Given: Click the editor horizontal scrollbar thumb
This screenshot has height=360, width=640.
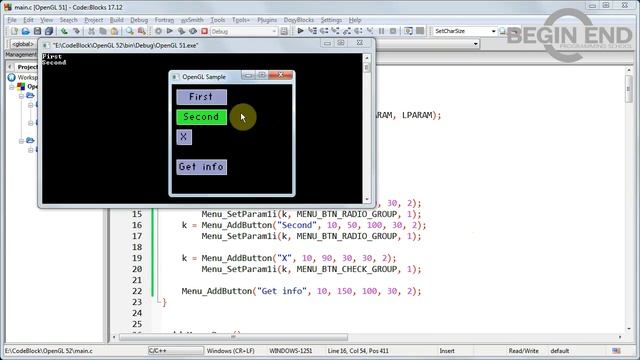Looking at the screenshot, I should tap(233, 337).
